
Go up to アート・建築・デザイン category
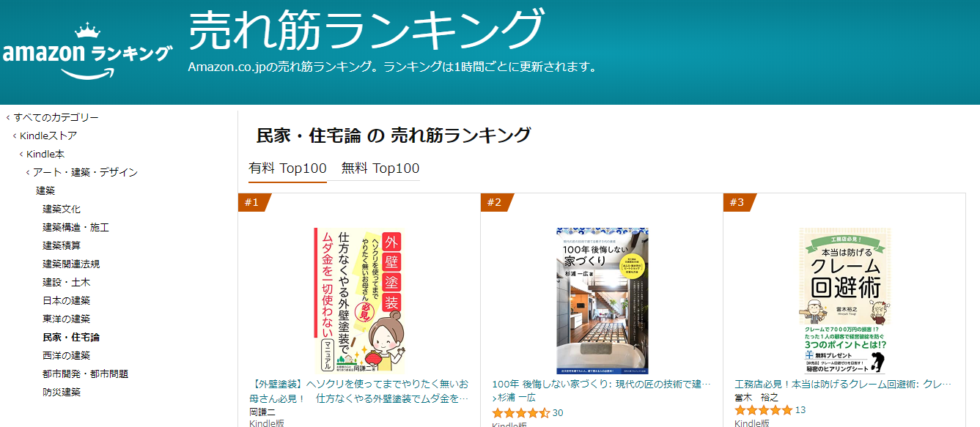coord(81,172)
